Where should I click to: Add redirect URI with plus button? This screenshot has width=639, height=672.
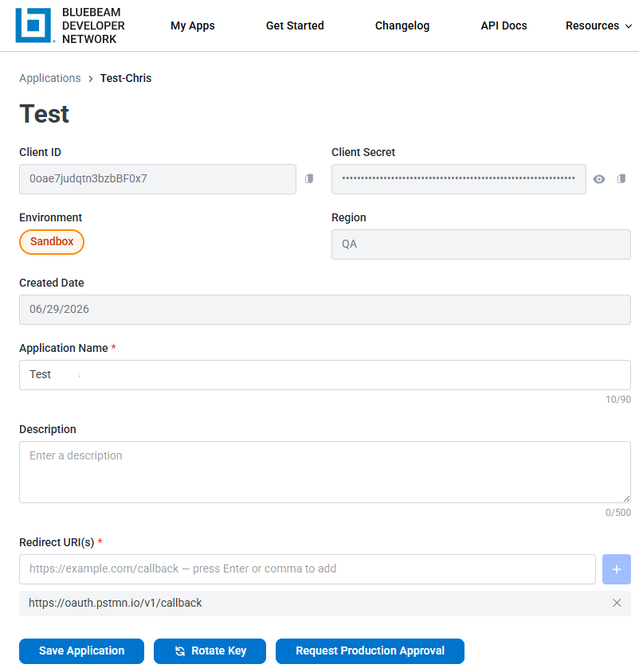[x=616, y=569]
